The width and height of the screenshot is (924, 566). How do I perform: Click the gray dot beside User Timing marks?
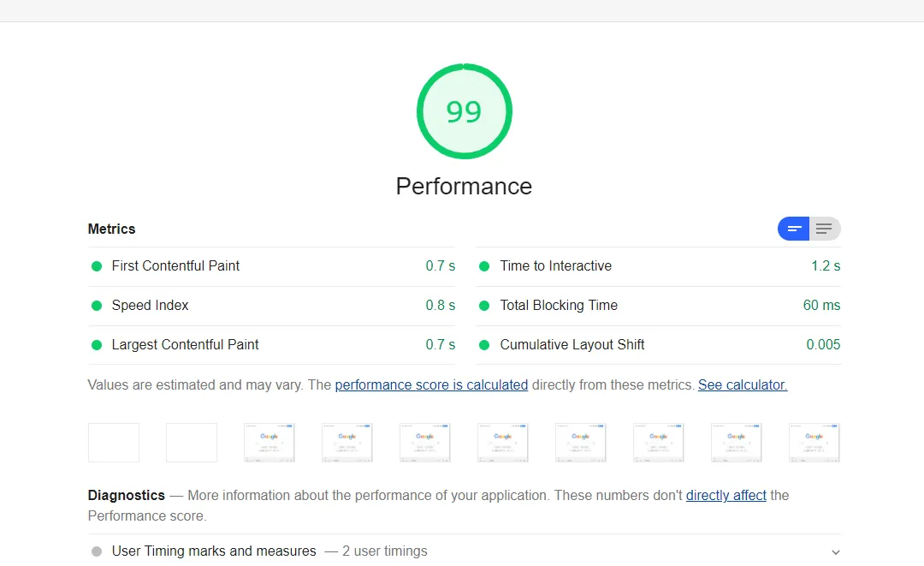97,551
